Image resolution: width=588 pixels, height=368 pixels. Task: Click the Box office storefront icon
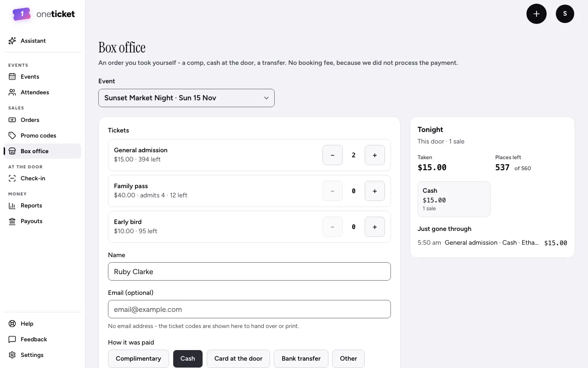pos(12,151)
